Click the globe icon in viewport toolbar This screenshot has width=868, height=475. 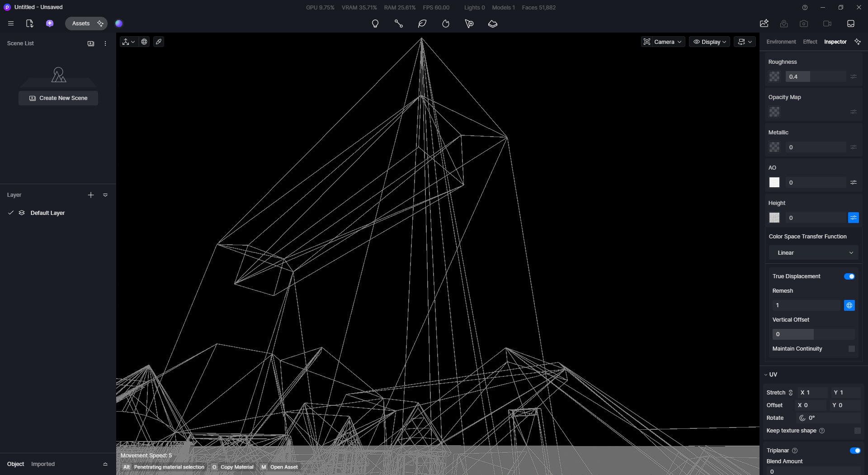point(144,42)
